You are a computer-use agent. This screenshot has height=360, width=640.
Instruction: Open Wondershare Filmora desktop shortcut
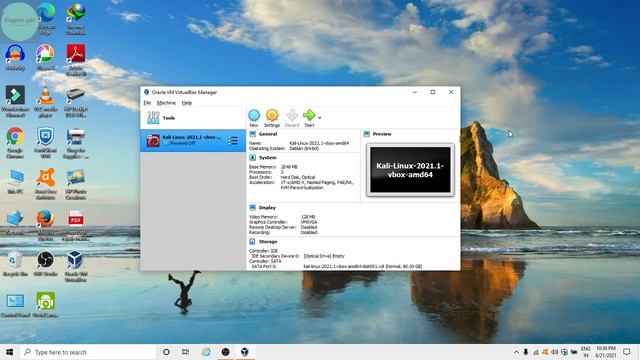(15, 101)
